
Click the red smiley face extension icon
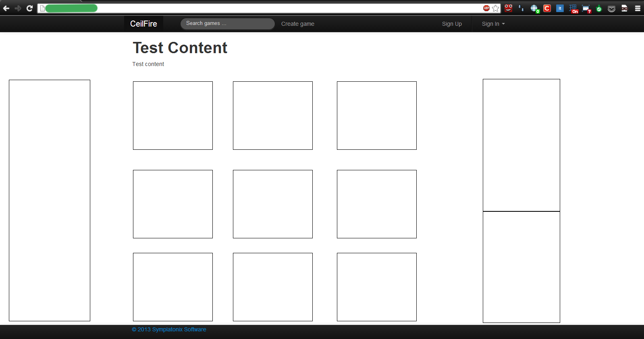pos(509,8)
